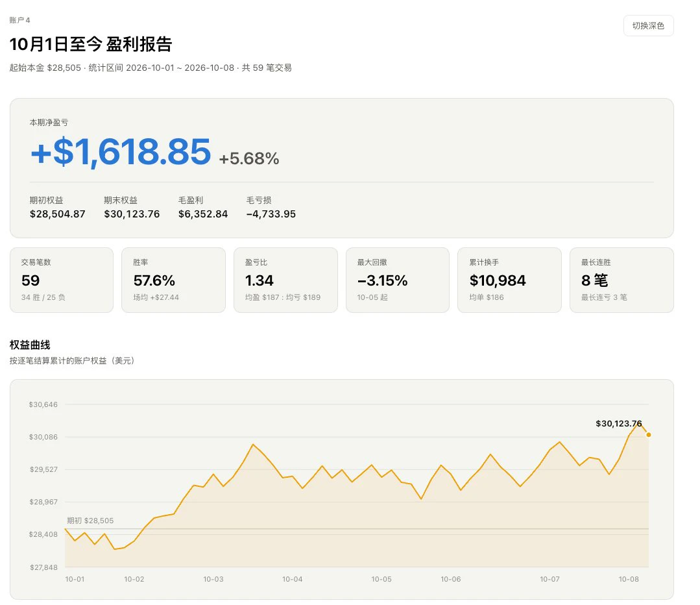
Task: Click the 切换深色 theme button
Action: pyautogui.click(x=648, y=26)
